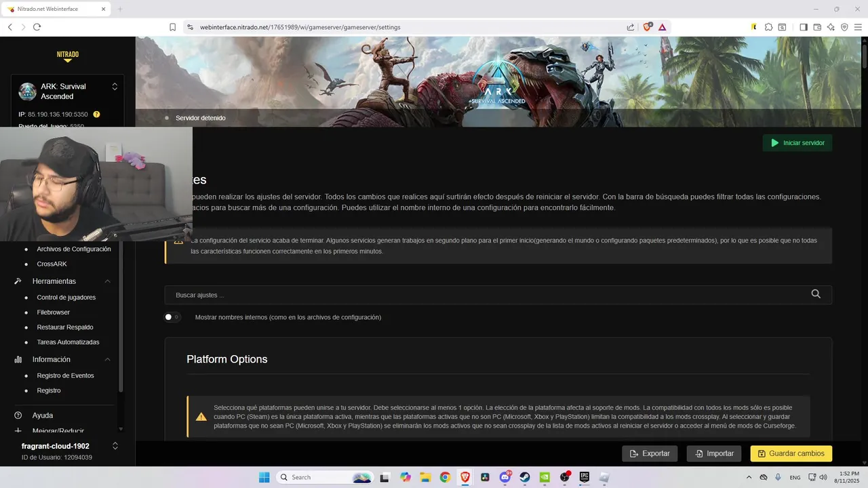Viewport: 868px width, 488px height.
Task: Open Tareas Automatizadas
Action: point(68,342)
